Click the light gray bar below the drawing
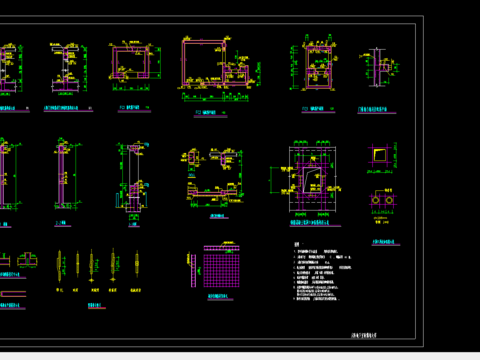This screenshot has width=480, height=360. click(x=240, y=356)
